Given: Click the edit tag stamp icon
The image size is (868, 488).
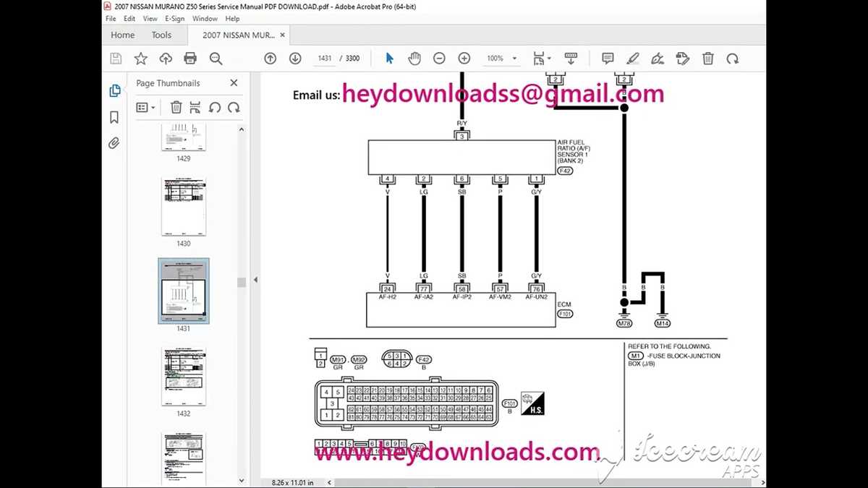Looking at the screenshot, I should (682, 59).
